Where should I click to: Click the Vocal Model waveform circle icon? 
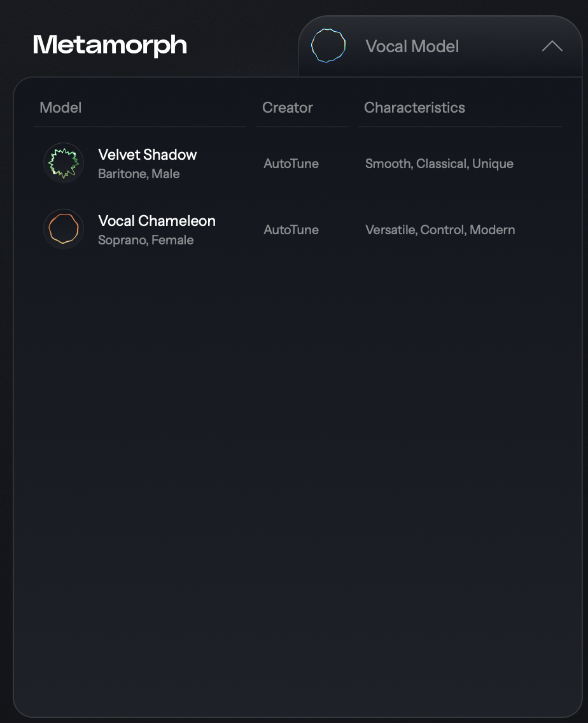pos(328,46)
